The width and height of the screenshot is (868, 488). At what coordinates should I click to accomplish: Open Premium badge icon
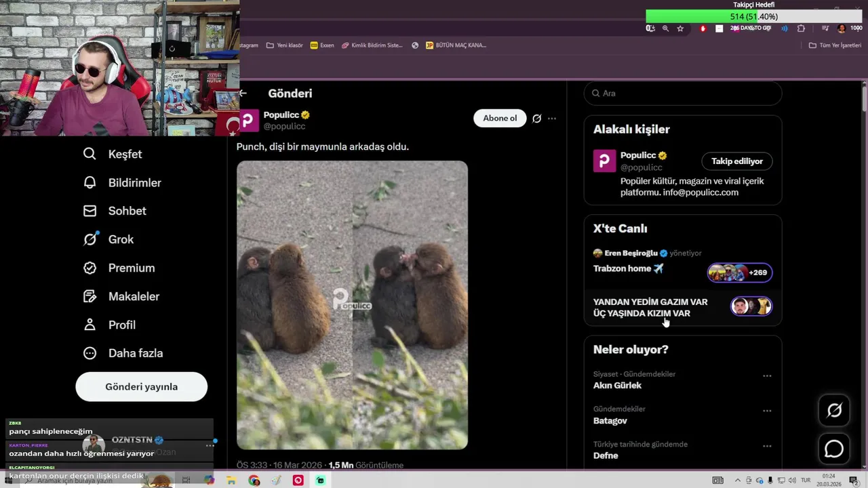click(90, 268)
